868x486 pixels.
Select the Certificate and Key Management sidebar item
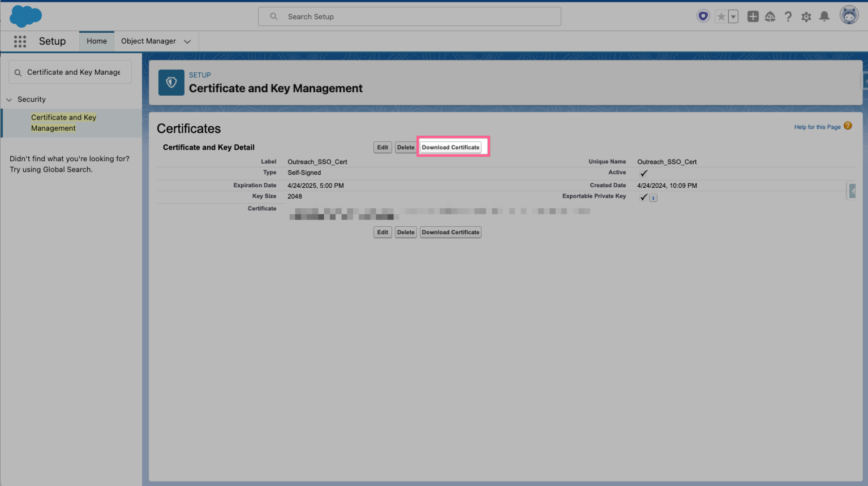63,122
